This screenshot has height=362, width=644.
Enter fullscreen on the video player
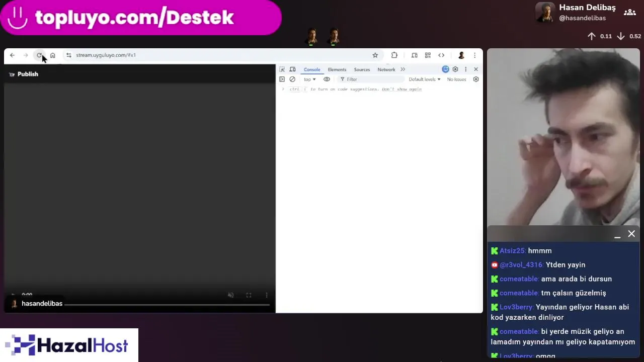point(249,295)
